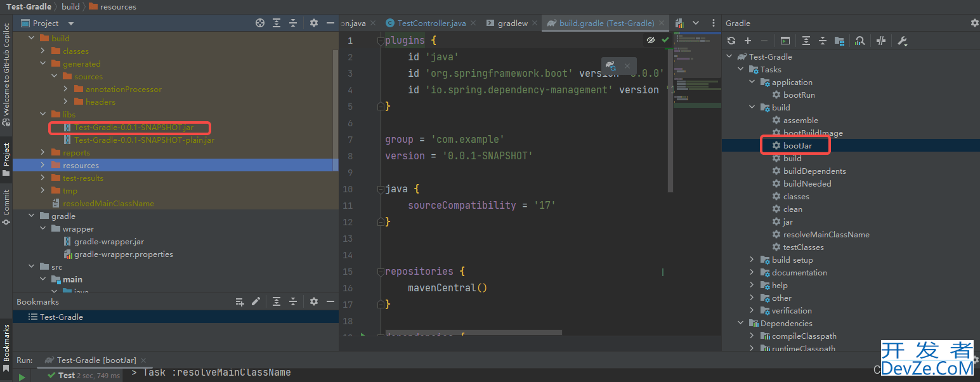Screen dimensions: 980x382
Task: Open the Gradle panel options gear
Action: click(974, 23)
